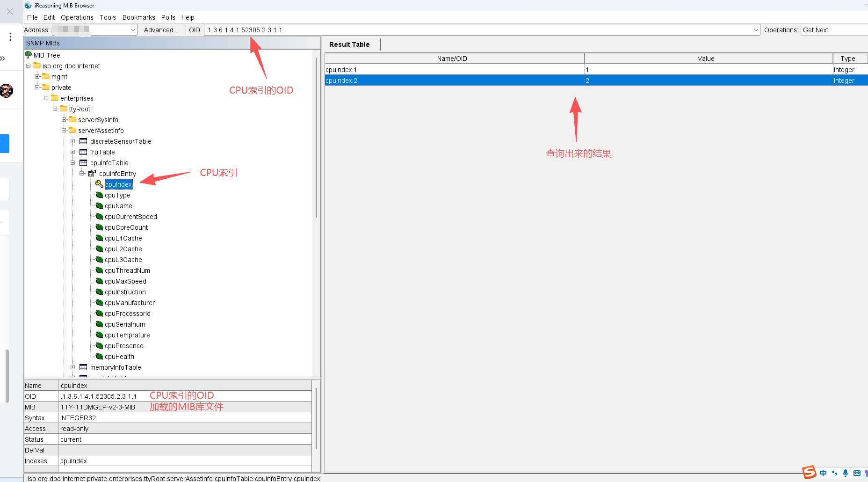Click the cpuInfoTable table icon
Screen dimensions: 868x482
[83, 162]
